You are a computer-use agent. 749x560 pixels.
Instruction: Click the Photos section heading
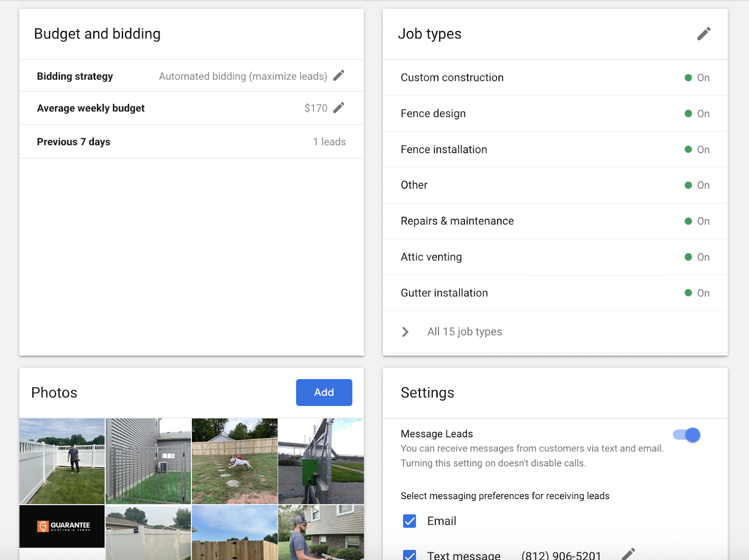(54, 393)
